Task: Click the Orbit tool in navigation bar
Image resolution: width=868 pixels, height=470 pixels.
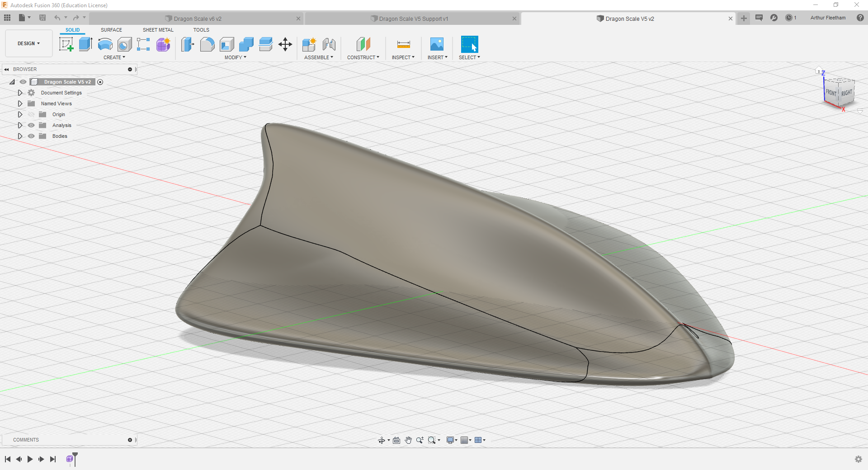Action: (382, 440)
